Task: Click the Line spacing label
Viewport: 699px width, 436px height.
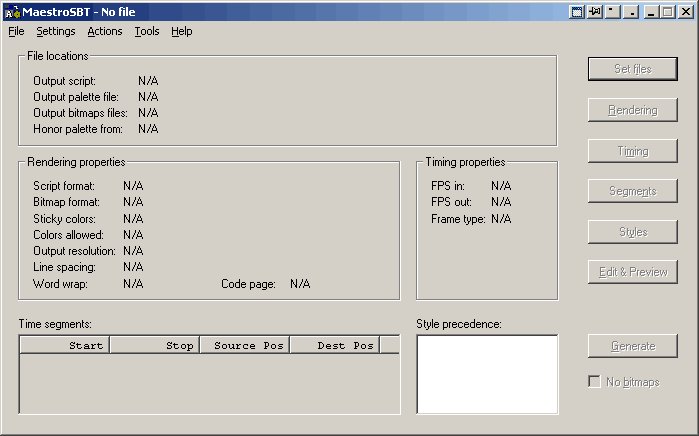Action: tap(64, 267)
